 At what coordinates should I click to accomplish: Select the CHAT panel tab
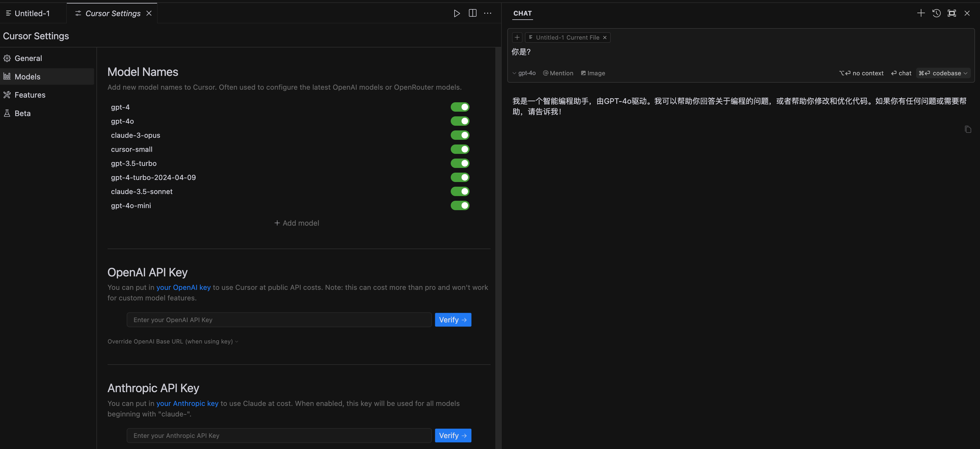point(522,13)
